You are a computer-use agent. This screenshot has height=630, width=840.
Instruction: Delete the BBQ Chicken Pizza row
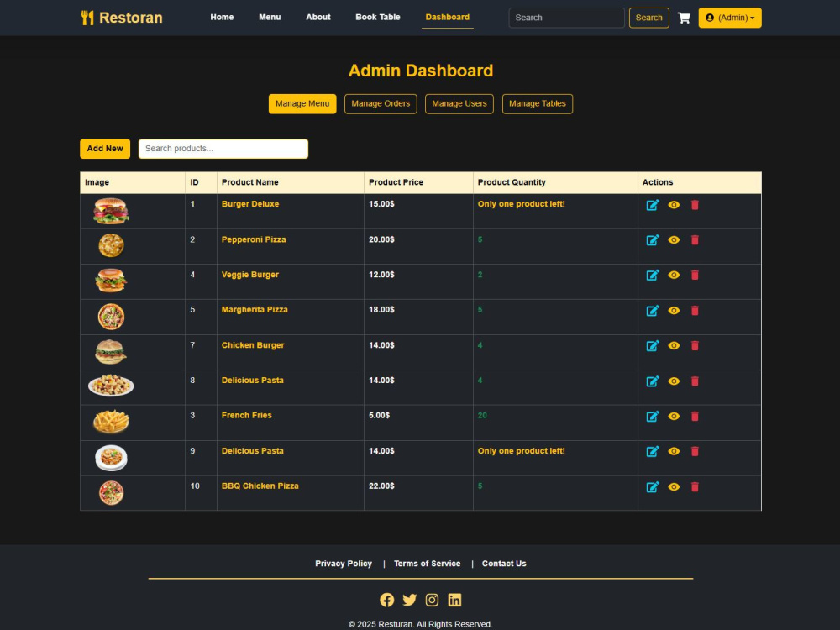point(695,486)
